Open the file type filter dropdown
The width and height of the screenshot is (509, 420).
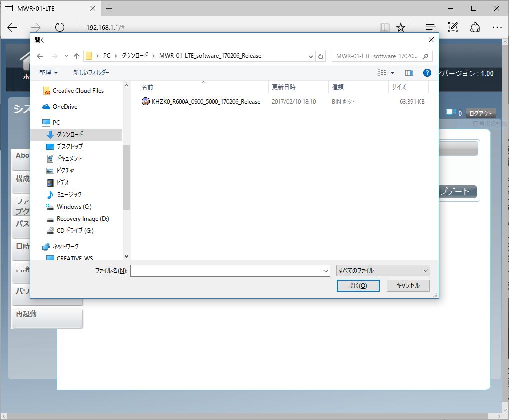click(383, 271)
